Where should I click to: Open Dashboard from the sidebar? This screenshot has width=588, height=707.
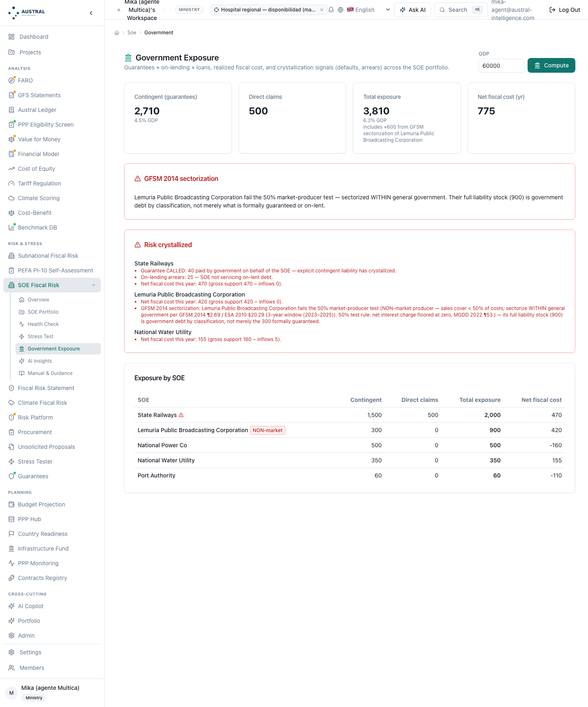pos(52,37)
